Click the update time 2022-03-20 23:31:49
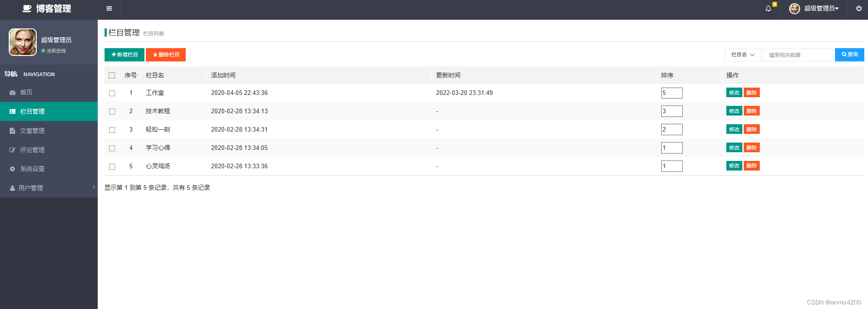 click(x=464, y=93)
